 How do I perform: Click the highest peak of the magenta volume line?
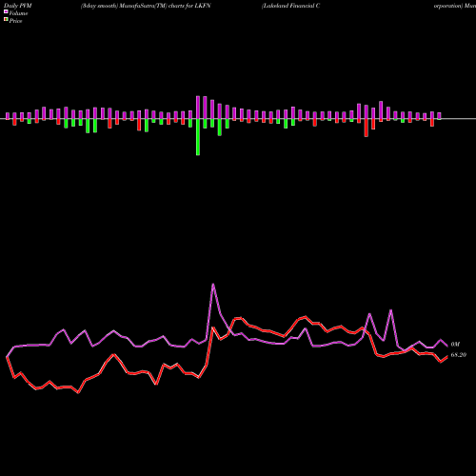click(x=213, y=285)
